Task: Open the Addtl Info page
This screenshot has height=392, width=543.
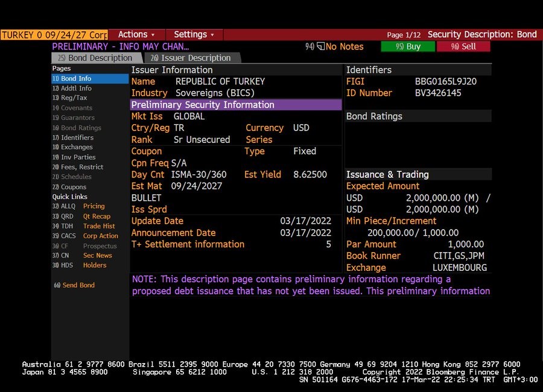Action: tap(72, 88)
